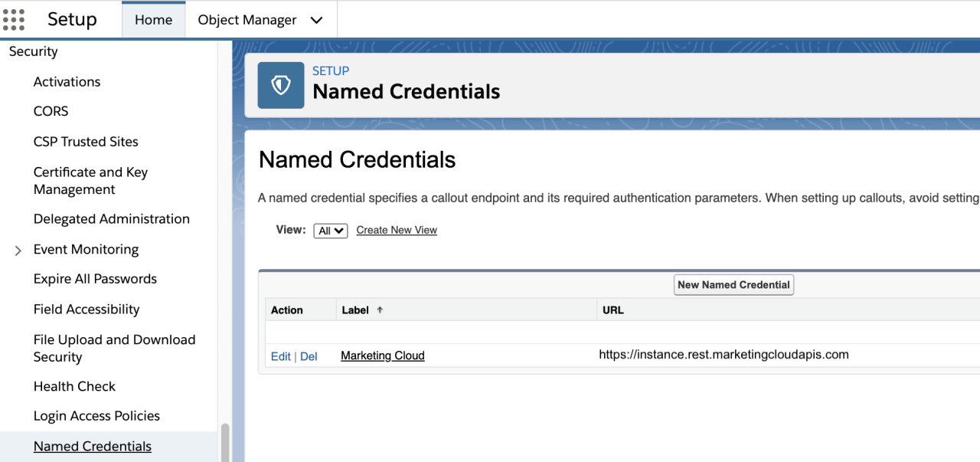The height and width of the screenshot is (462, 980).
Task: Click the sidebar vertical scrollbar
Action: [225, 442]
